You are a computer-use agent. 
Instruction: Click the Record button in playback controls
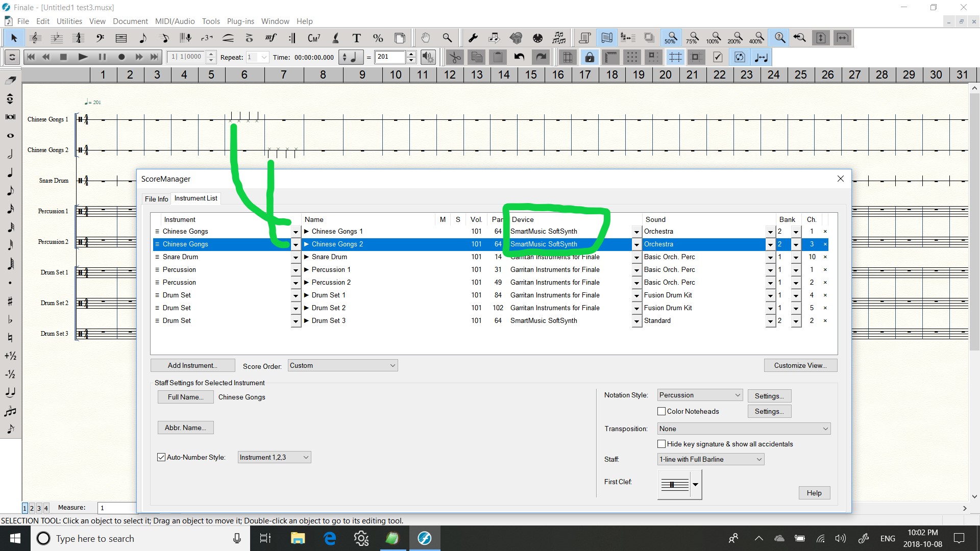[121, 57]
